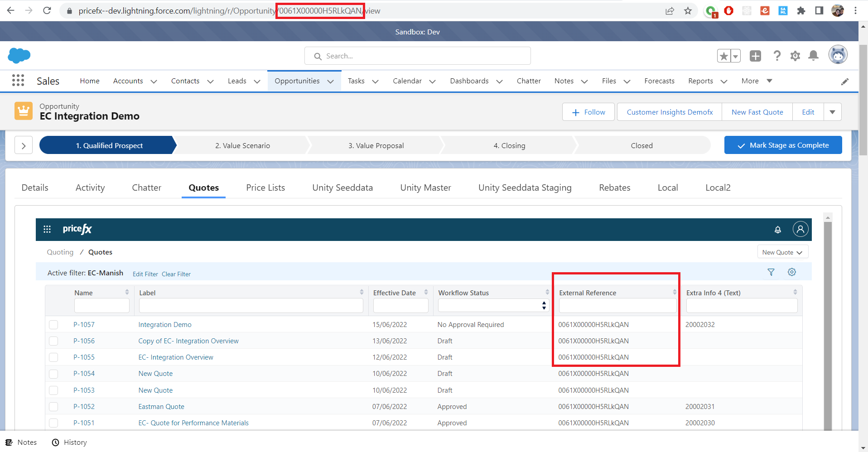
Task: Open the Salesforce App Launcher grid
Action: click(x=18, y=81)
